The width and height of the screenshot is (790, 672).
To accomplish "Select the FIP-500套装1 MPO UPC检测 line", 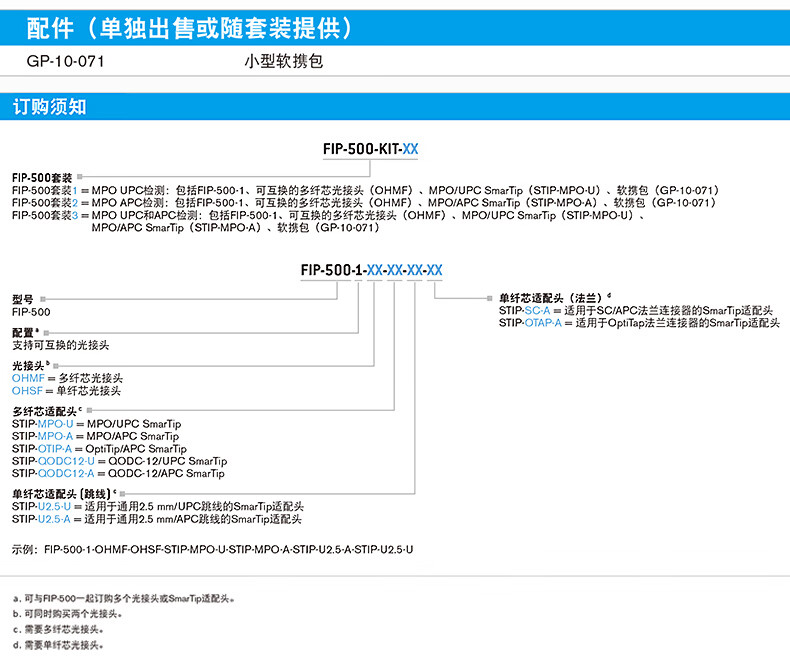I will 365,190.
